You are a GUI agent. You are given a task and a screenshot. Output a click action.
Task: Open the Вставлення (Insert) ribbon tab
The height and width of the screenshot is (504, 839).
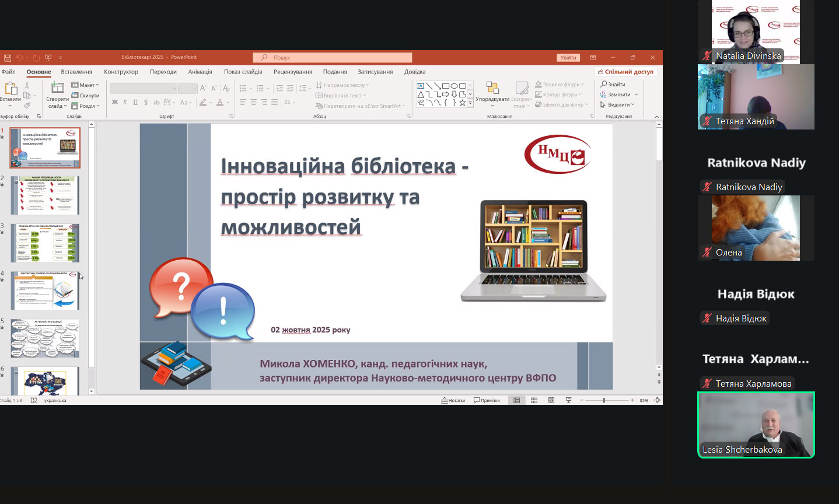click(x=76, y=72)
